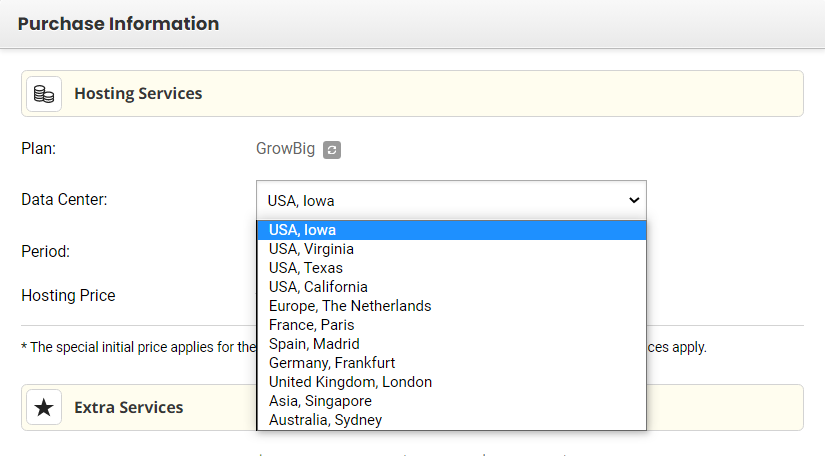Viewport: 825px width, 456px height.
Task: Click the Plan: label
Action: (38, 149)
